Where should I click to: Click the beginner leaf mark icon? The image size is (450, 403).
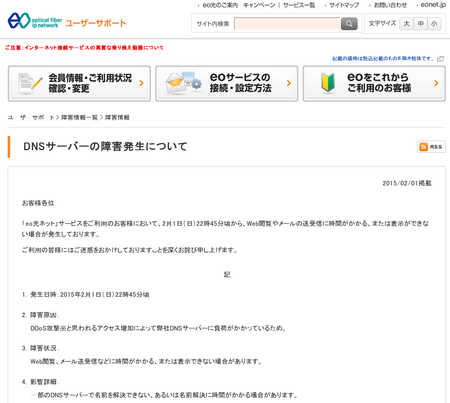328,83
